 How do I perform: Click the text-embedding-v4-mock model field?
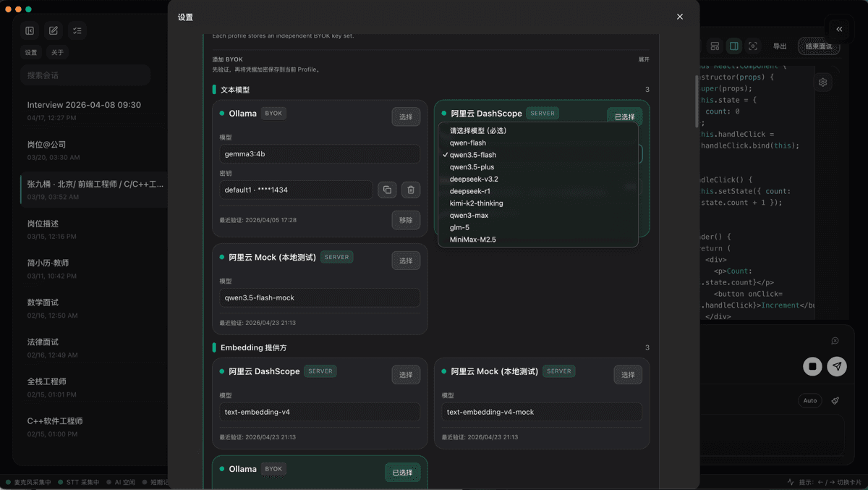(x=542, y=412)
